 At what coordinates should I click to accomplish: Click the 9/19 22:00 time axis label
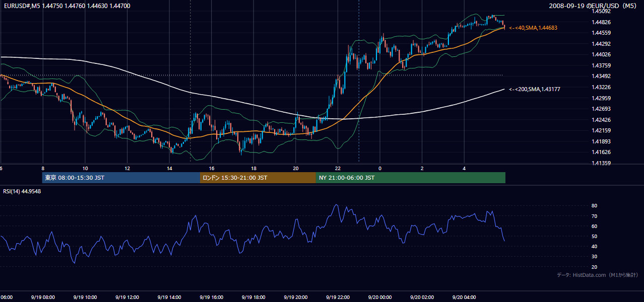coord(338,297)
